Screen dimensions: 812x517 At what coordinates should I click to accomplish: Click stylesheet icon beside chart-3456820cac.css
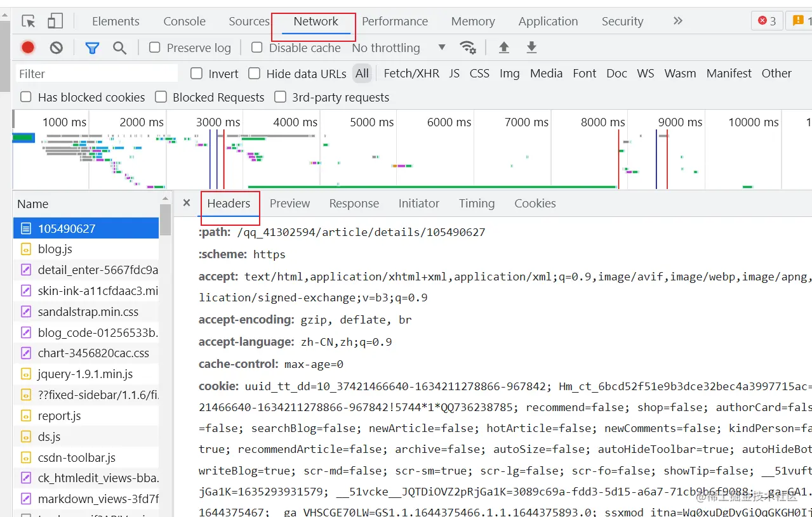tap(26, 353)
